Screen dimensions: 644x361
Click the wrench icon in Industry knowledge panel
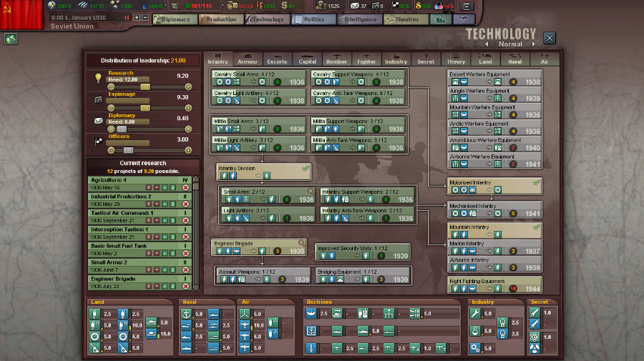[x=476, y=313]
